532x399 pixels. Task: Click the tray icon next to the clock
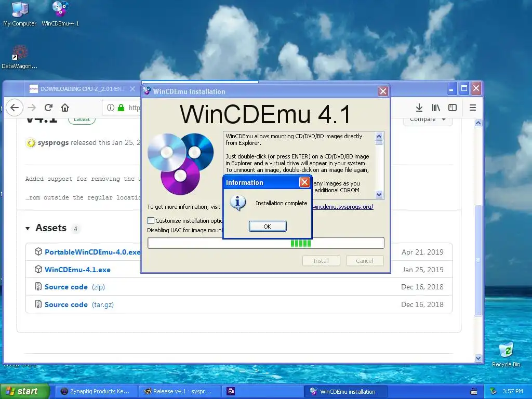click(494, 392)
